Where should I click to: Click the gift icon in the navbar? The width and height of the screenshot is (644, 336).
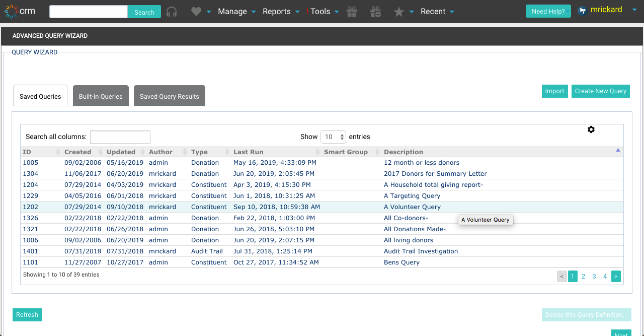click(x=352, y=11)
